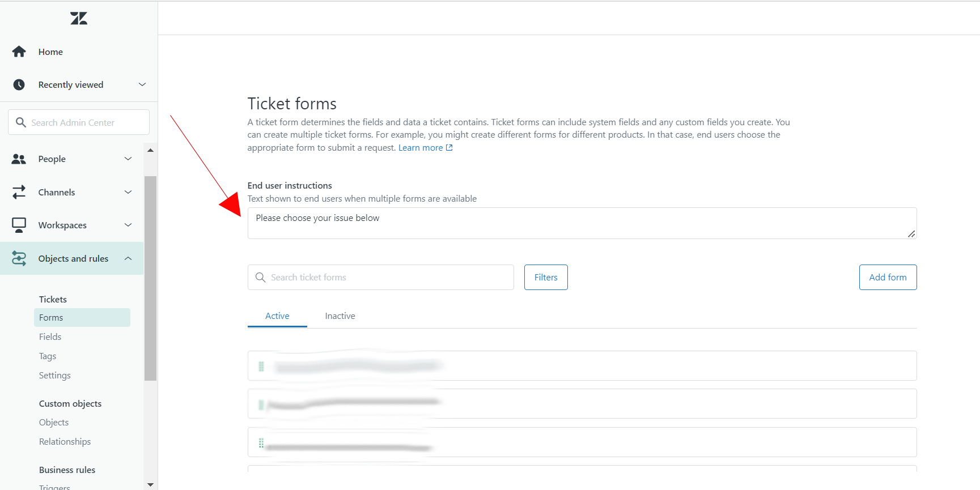The width and height of the screenshot is (980, 490).
Task: Click the Zendesk logo icon
Action: tap(79, 19)
